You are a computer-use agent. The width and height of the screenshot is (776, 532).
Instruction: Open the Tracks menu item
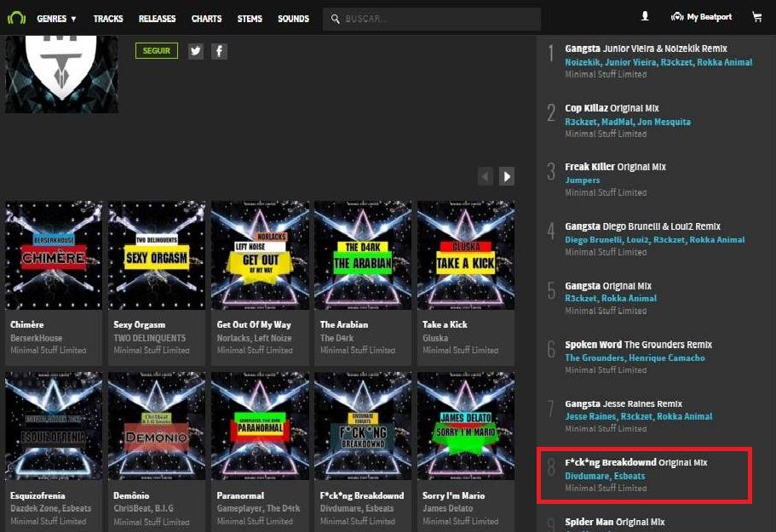[108, 19]
